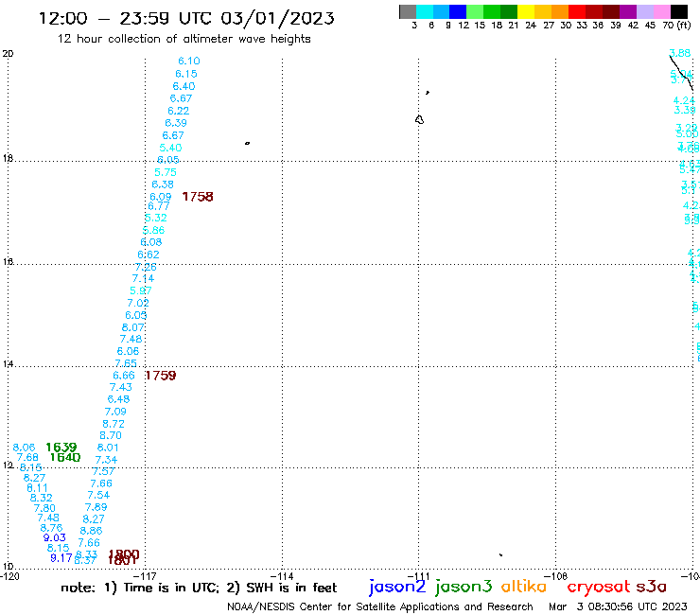Click the 8.07 wave height value
The image size is (700, 615).
(133, 327)
